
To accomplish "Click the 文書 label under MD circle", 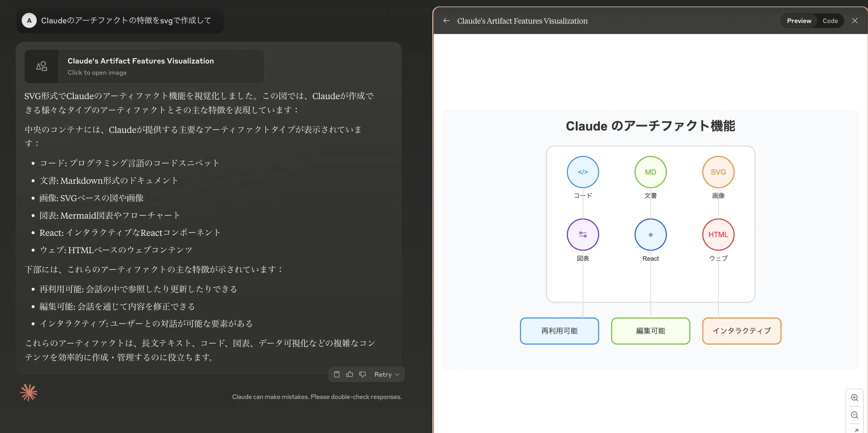I will click(x=650, y=196).
